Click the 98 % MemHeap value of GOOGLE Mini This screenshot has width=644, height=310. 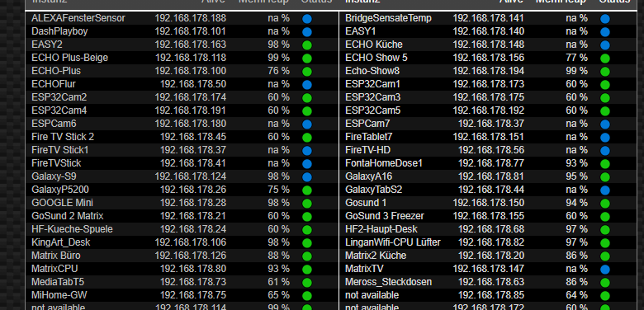pyautogui.click(x=279, y=203)
